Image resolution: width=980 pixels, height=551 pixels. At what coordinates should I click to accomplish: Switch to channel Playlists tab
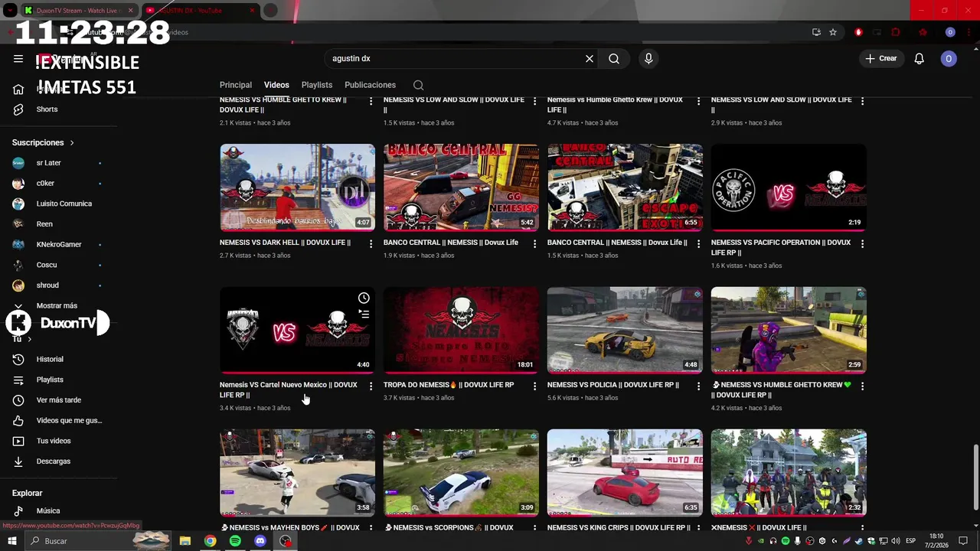click(x=317, y=85)
